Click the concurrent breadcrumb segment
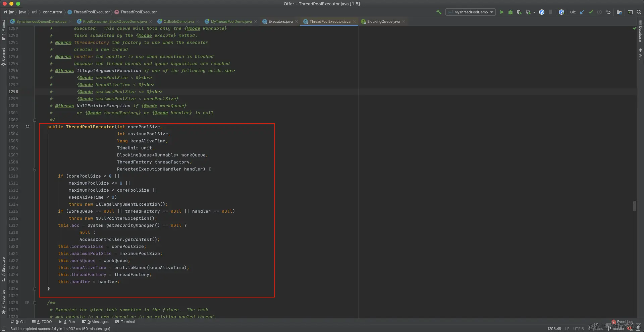 pyautogui.click(x=53, y=12)
